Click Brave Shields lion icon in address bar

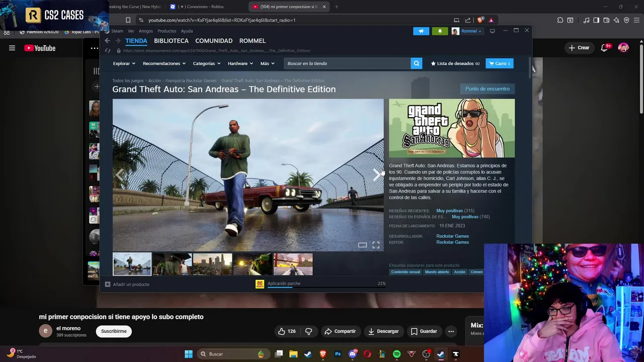pyautogui.click(x=480, y=20)
